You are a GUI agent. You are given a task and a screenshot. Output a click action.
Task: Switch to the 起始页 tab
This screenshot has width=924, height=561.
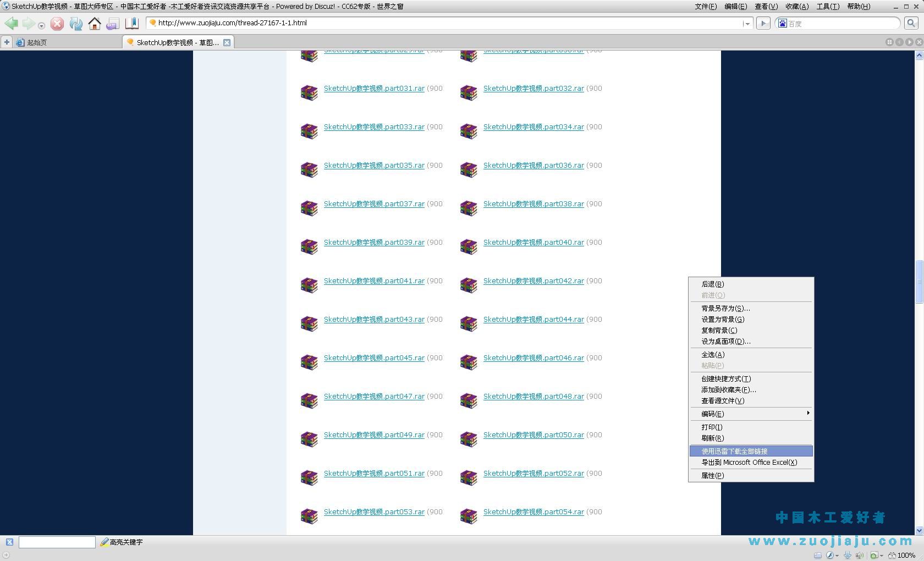[68, 42]
